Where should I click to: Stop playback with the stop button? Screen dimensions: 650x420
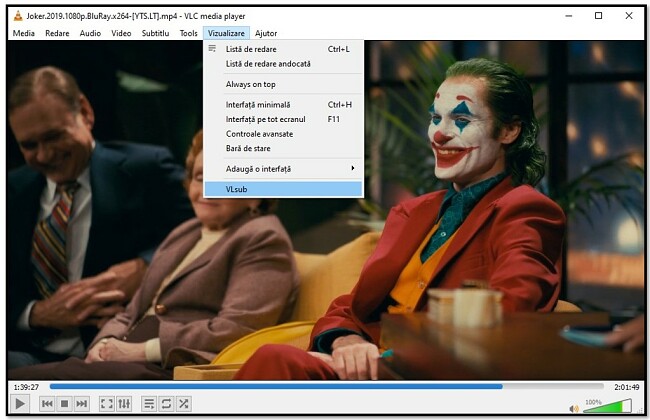pos(64,403)
